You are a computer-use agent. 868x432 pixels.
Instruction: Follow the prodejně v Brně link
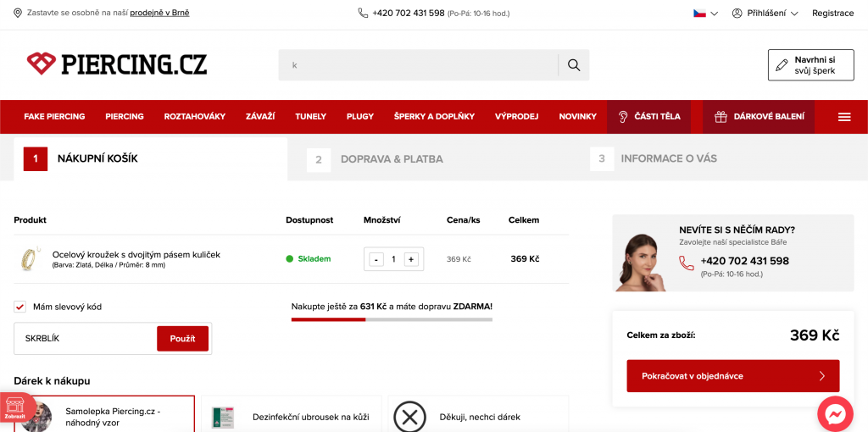[x=159, y=13]
